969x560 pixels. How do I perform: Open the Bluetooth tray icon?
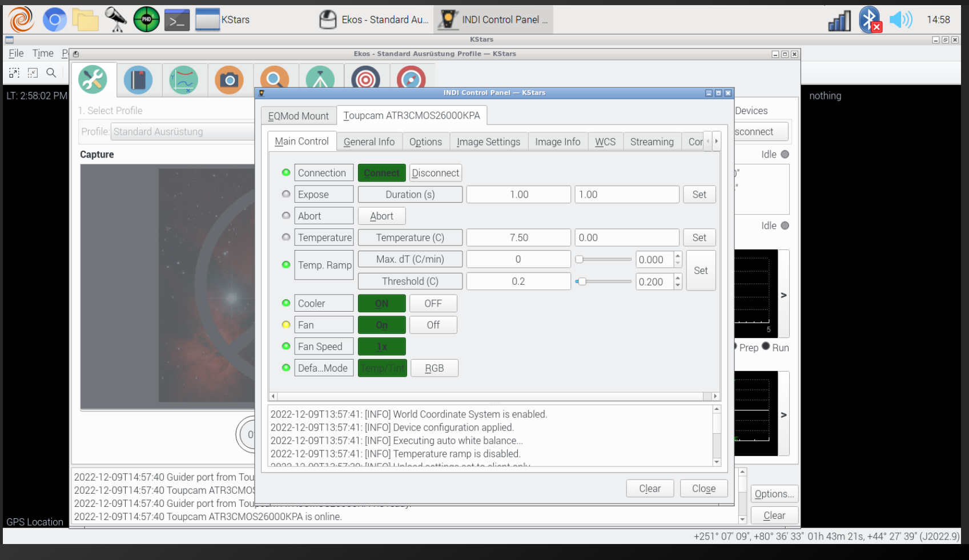point(870,20)
